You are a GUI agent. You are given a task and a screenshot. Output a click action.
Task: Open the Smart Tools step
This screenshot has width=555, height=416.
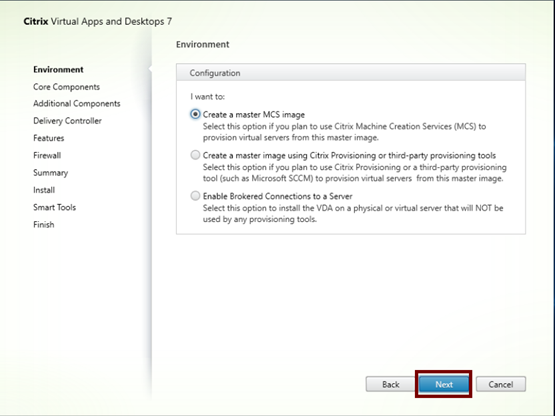tap(55, 207)
